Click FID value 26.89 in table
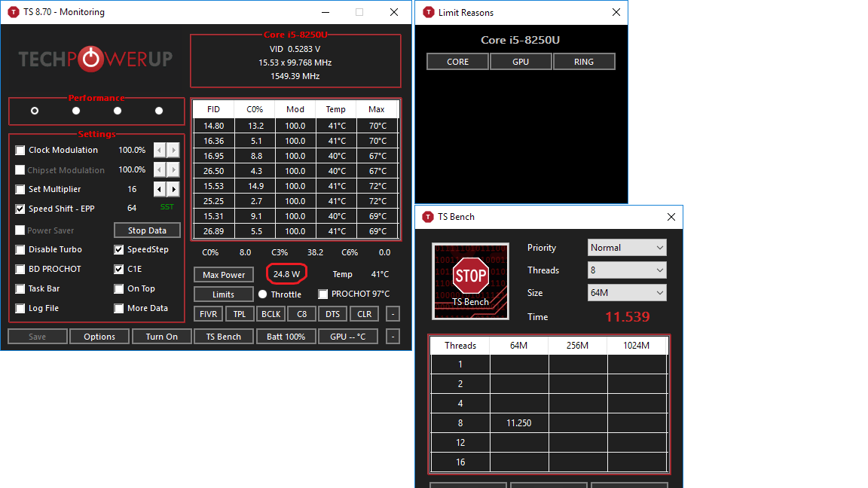The height and width of the screenshot is (488, 868). 214,231
